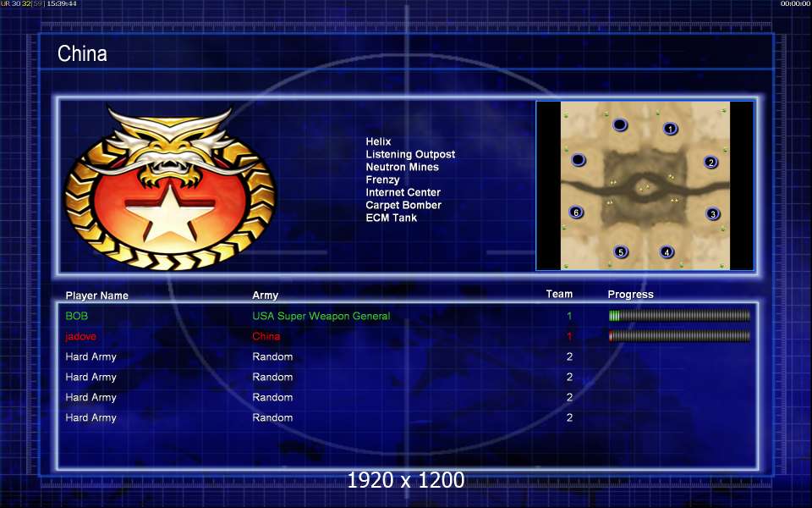The height and width of the screenshot is (508, 812).
Task: Click the China dragon star emblem
Action: pos(170,188)
